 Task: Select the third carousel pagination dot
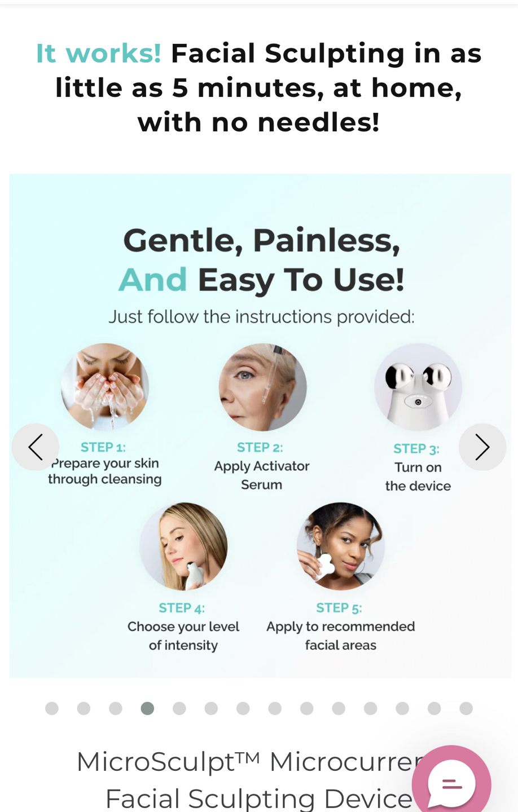click(x=116, y=708)
